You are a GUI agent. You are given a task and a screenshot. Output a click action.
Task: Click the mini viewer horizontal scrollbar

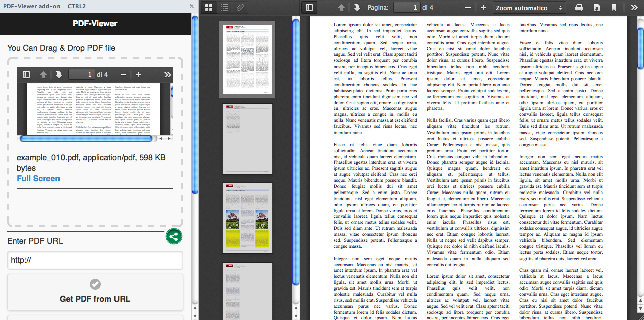[85, 138]
